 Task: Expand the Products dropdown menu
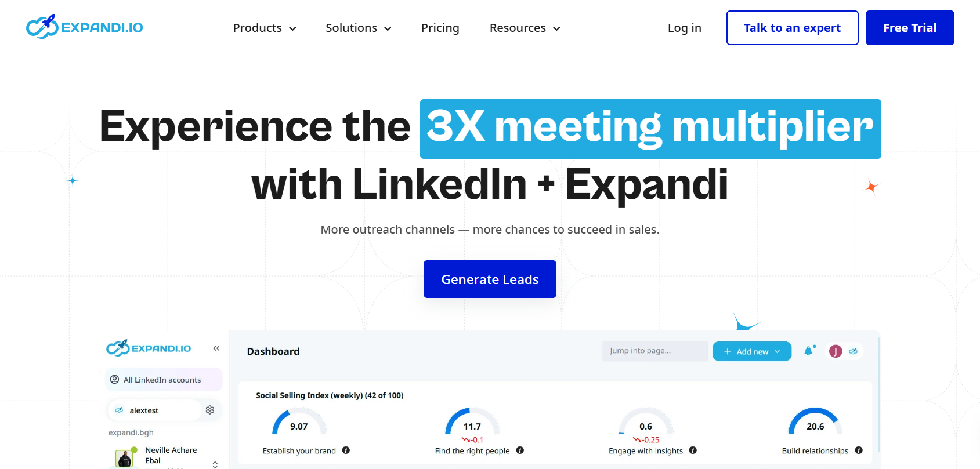[265, 28]
